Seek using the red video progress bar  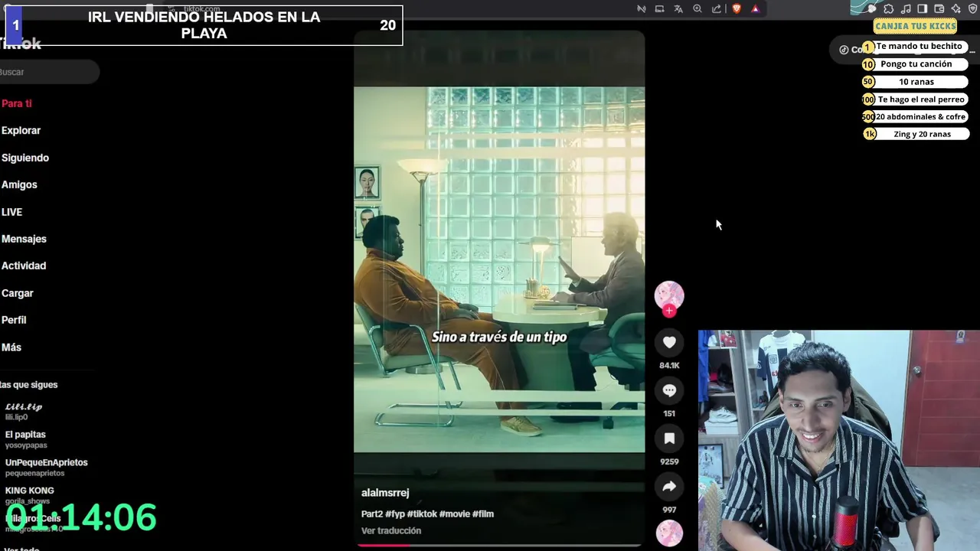click(499, 546)
